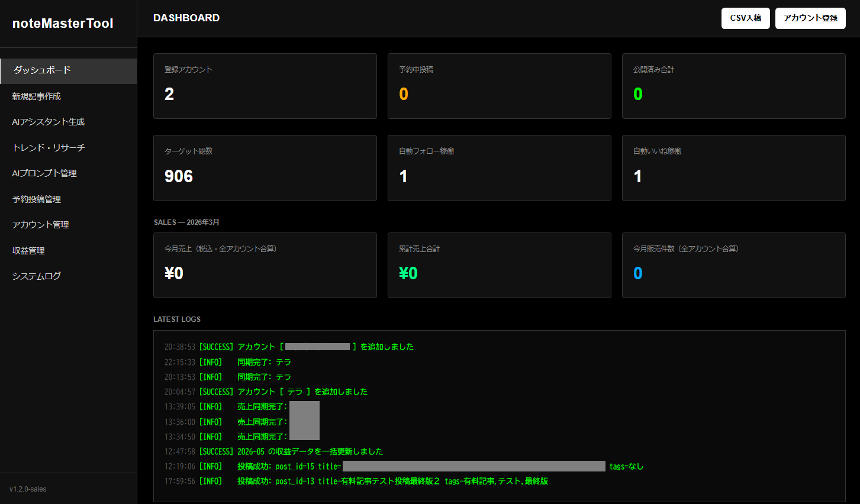Go to 新規記事作成 in the sidebar
Screen dimensions: 860x504
pyautogui.click(x=37, y=96)
